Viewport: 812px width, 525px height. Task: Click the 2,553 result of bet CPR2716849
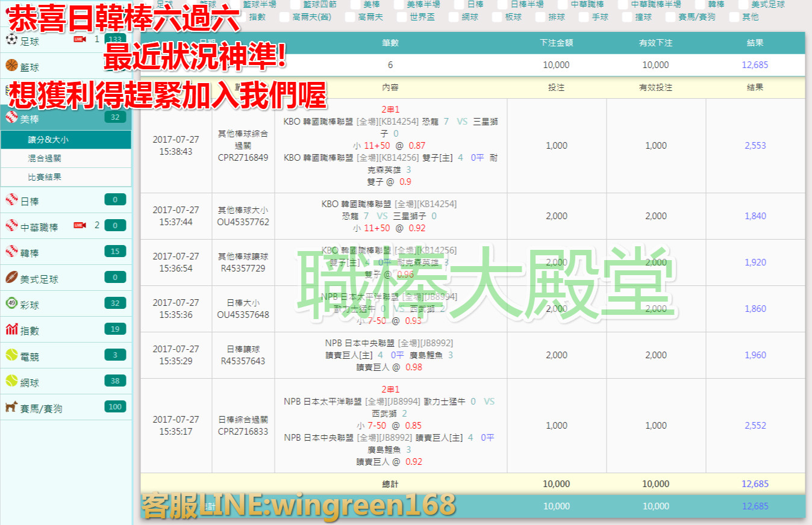[x=755, y=145]
